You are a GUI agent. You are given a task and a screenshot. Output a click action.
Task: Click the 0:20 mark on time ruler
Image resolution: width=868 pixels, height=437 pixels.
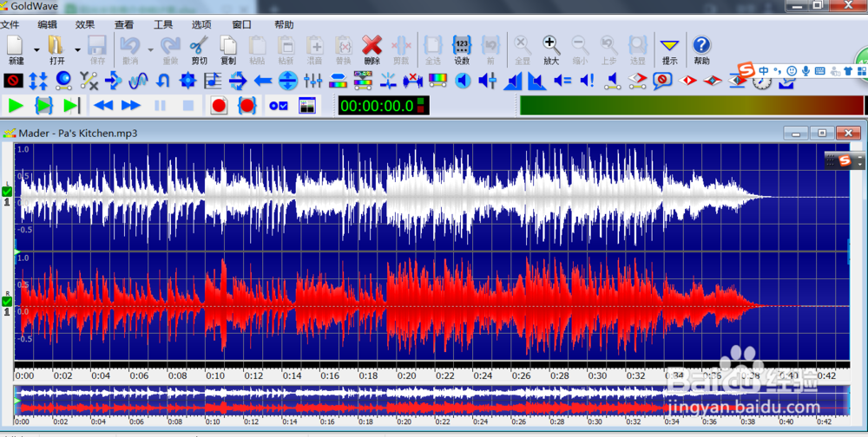coord(406,375)
